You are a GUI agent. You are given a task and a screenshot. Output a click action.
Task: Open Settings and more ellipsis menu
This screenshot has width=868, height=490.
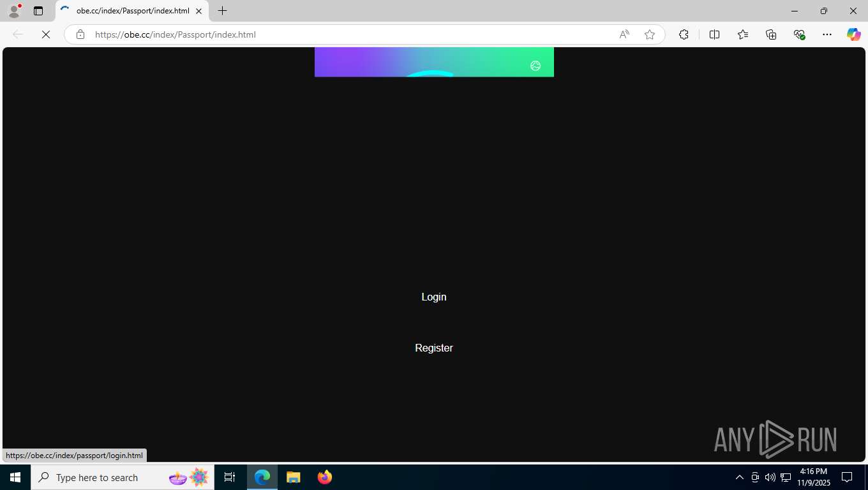pos(827,34)
